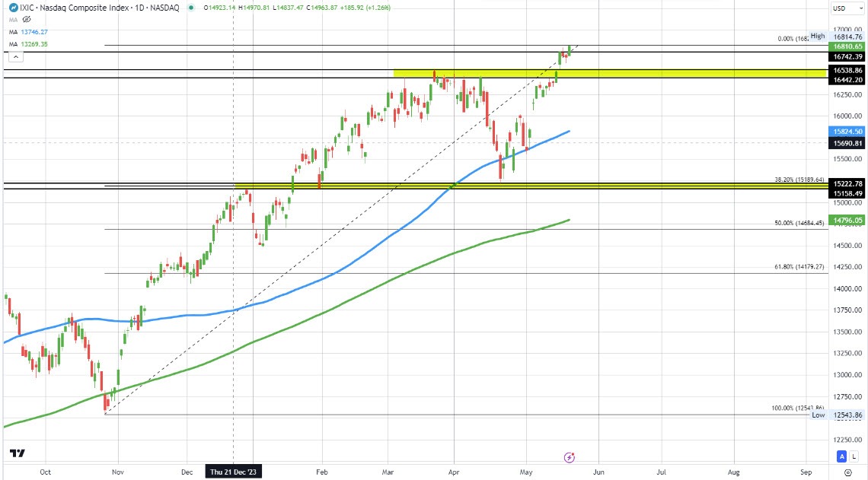The width and height of the screenshot is (868, 480).
Task: Open the USD currency dropdown
Action: click(847, 7)
